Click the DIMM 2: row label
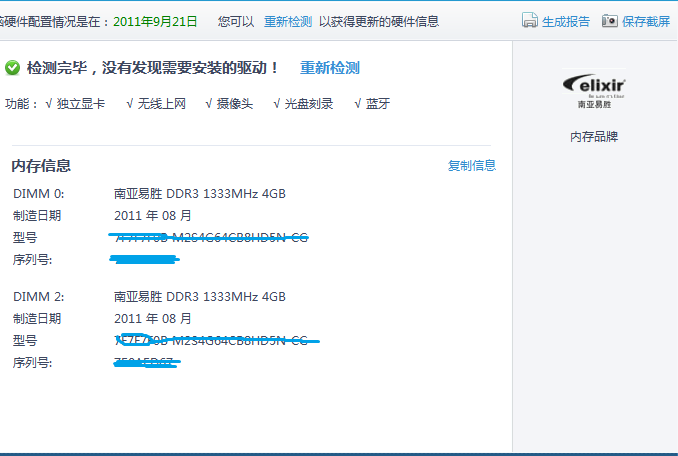 click(38, 297)
